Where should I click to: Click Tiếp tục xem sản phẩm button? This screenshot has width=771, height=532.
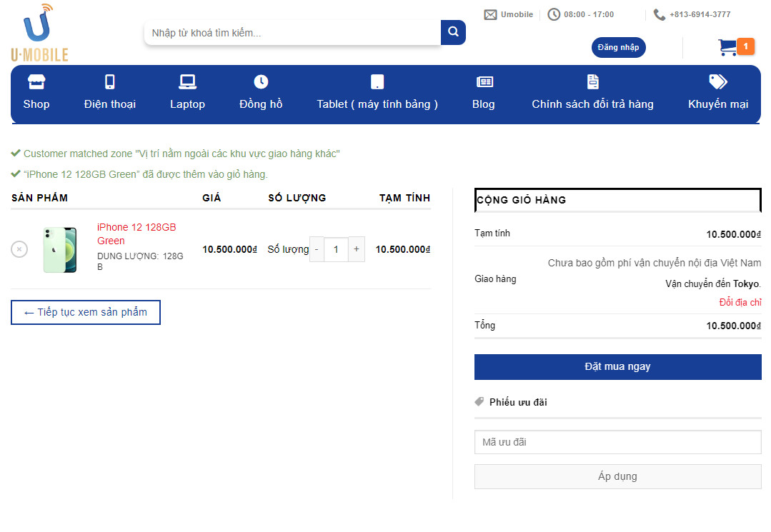click(86, 312)
